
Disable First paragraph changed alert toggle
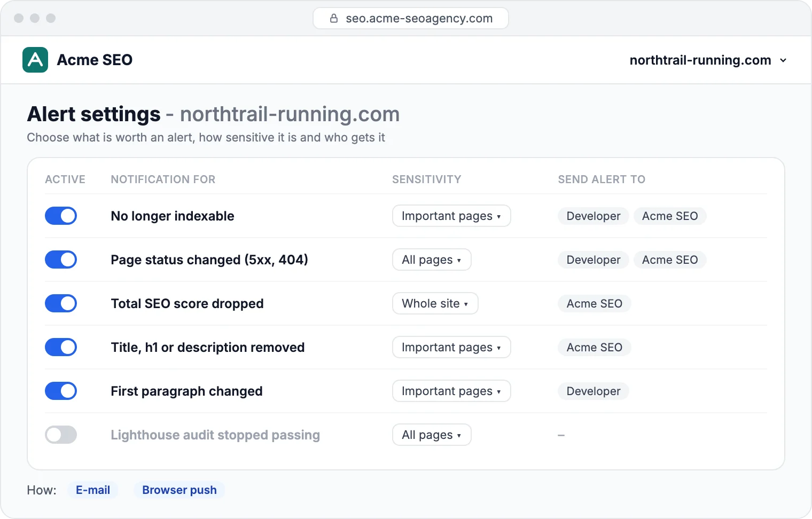(x=61, y=391)
